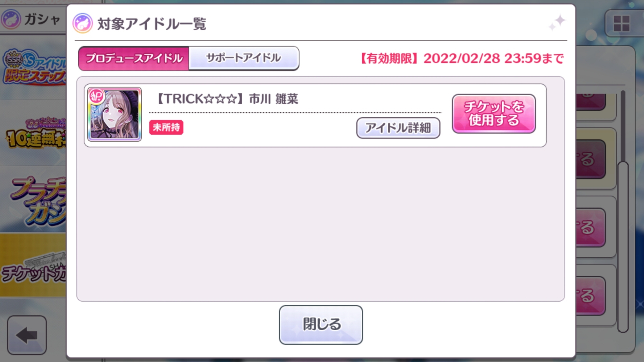Screen dimensions: 644x362
Task: Switch to サポートアイドル tab
Action: coord(243,58)
